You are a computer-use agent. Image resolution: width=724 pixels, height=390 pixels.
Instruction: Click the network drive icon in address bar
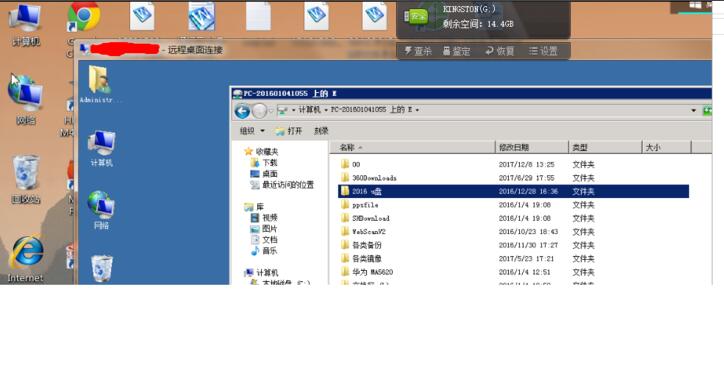coord(283,110)
